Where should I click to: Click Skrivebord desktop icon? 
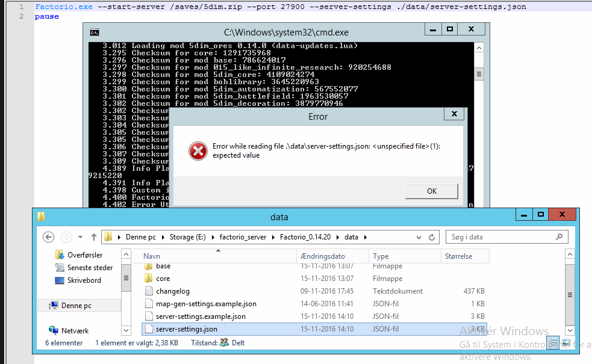pyautogui.click(x=59, y=280)
